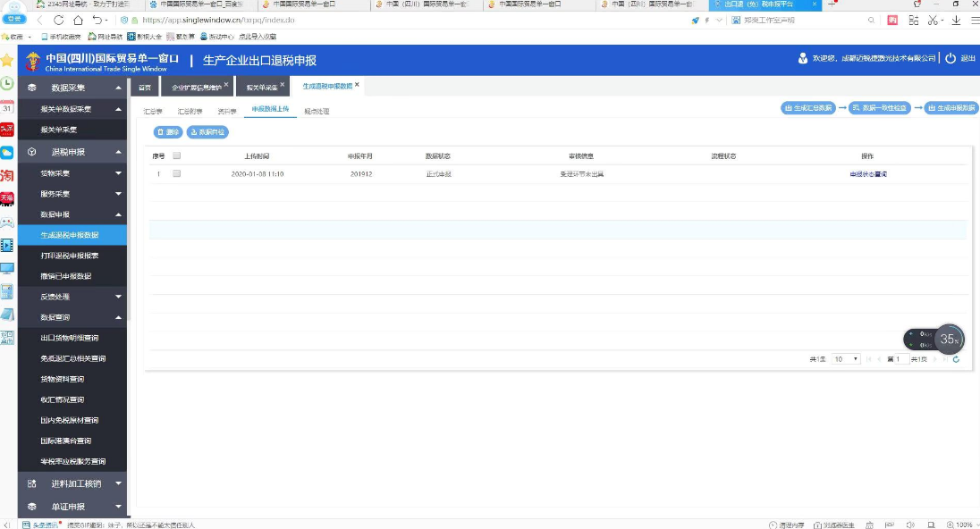The image size is (980, 529).
Task: Click the pink shopping icon in browser toolbar
Action: (892, 20)
